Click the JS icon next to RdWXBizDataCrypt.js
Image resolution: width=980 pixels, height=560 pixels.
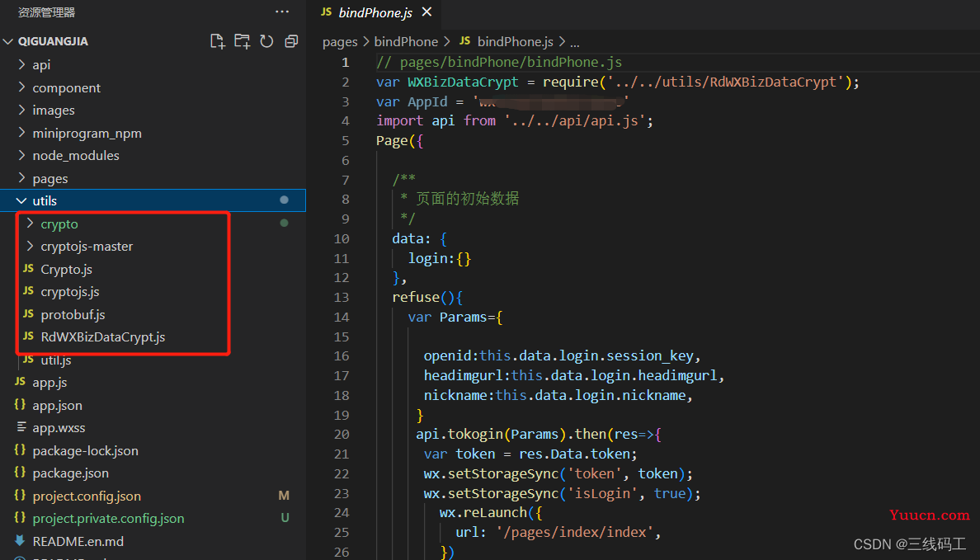tap(28, 336)
